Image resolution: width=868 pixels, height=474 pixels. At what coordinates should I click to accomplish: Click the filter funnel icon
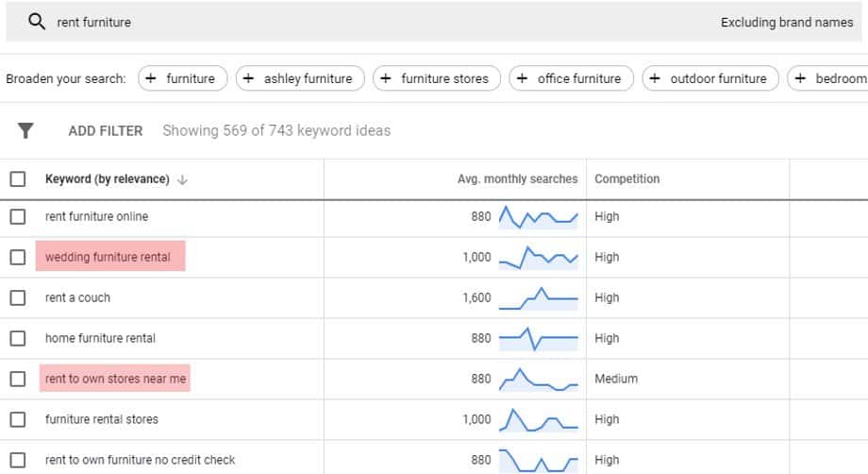(x=25, y=130)
